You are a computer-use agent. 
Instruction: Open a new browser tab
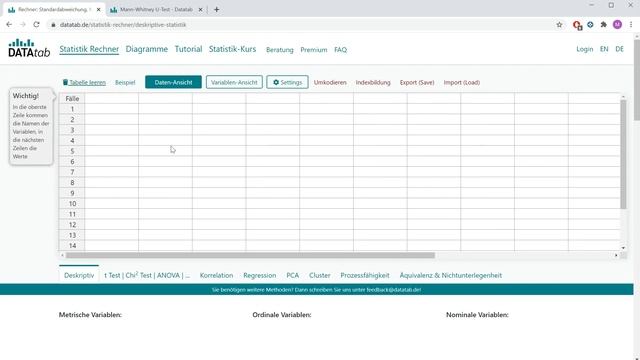(x=217, y=9)
